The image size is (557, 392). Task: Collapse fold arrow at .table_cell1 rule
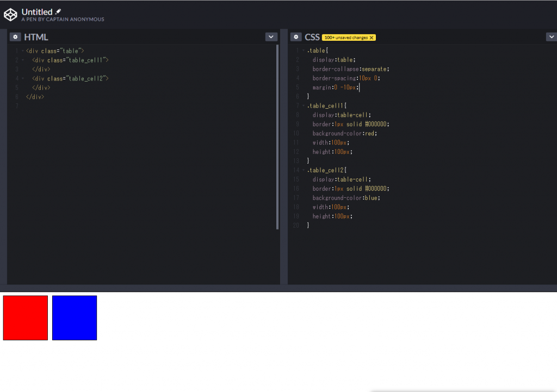[304, 106]
